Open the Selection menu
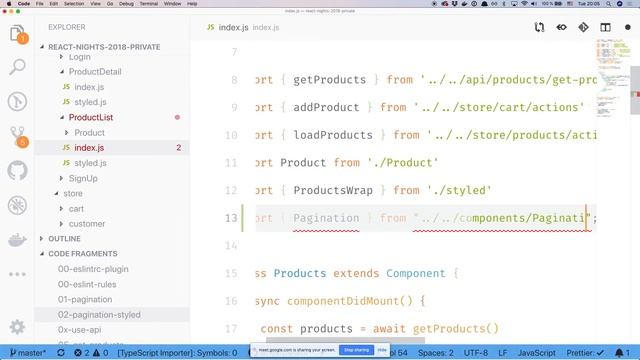Image resolution: width=640 pixels, height=360 pixels. tap(74, 4)
